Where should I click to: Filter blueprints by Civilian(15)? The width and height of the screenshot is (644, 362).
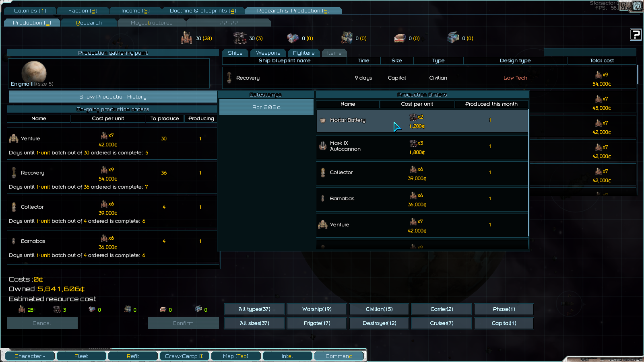(379, 309)
